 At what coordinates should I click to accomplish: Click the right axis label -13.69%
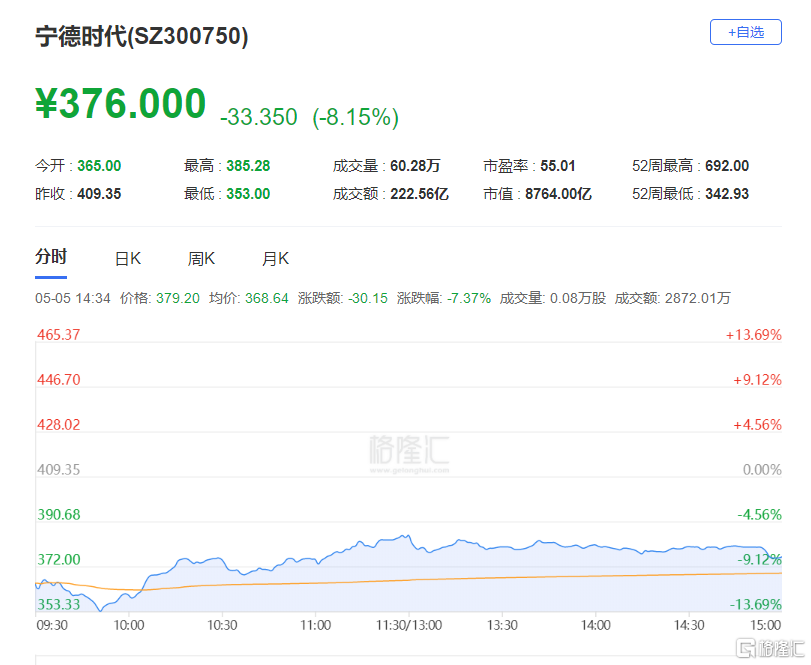coord(756,604)
